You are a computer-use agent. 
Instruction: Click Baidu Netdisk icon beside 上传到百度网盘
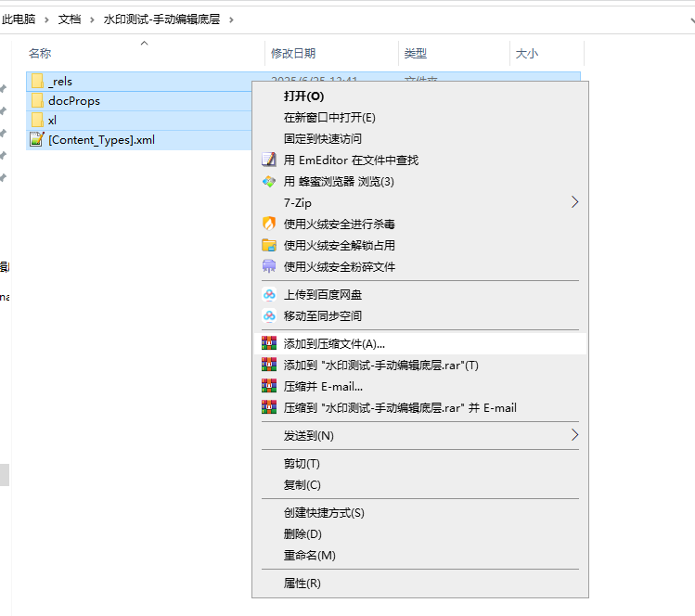269,294
